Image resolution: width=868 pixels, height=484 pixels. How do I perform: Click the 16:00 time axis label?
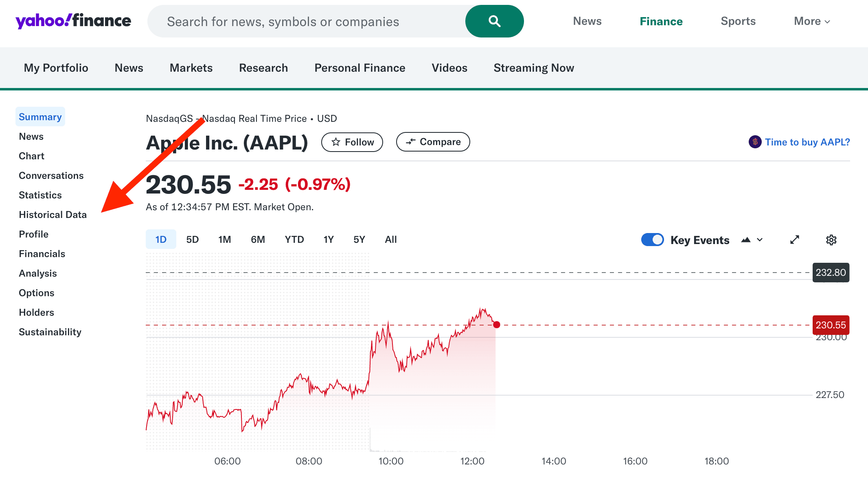point(635,461)
